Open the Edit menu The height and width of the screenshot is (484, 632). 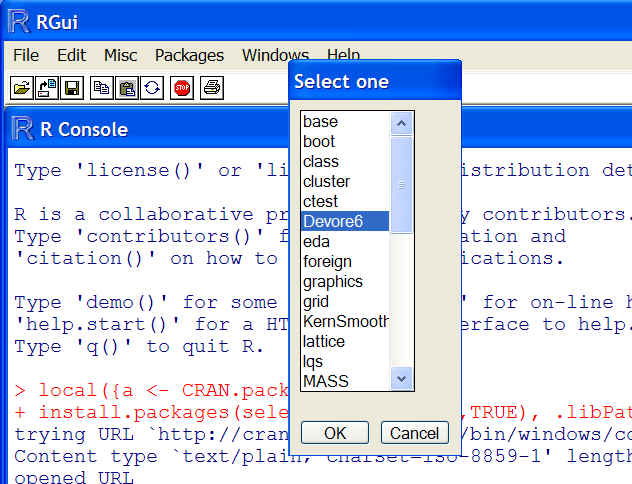(71, 55)
